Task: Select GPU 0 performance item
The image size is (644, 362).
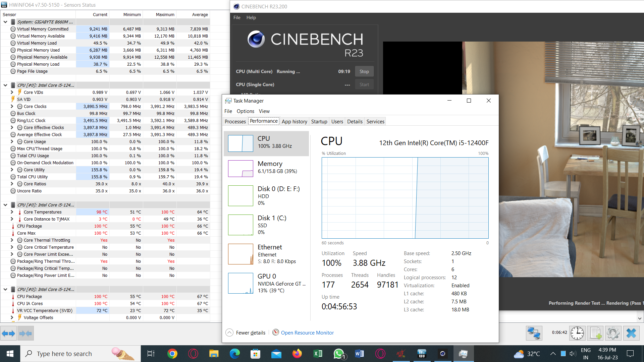Action: (266, 283)
